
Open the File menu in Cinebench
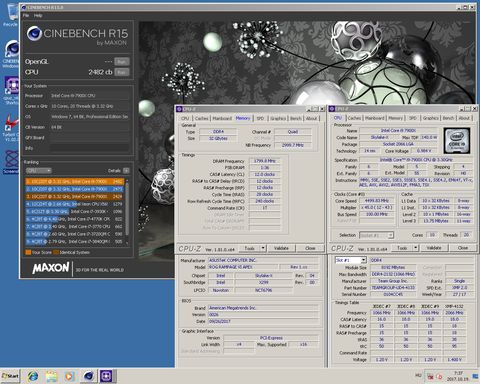tap(26, 15)
